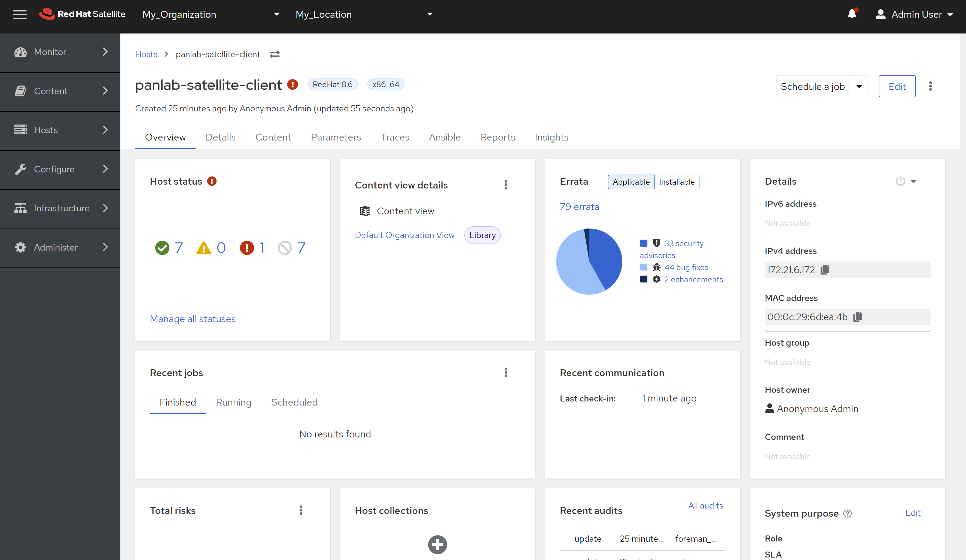Switch Recent jobs to Running

(233, 402)
